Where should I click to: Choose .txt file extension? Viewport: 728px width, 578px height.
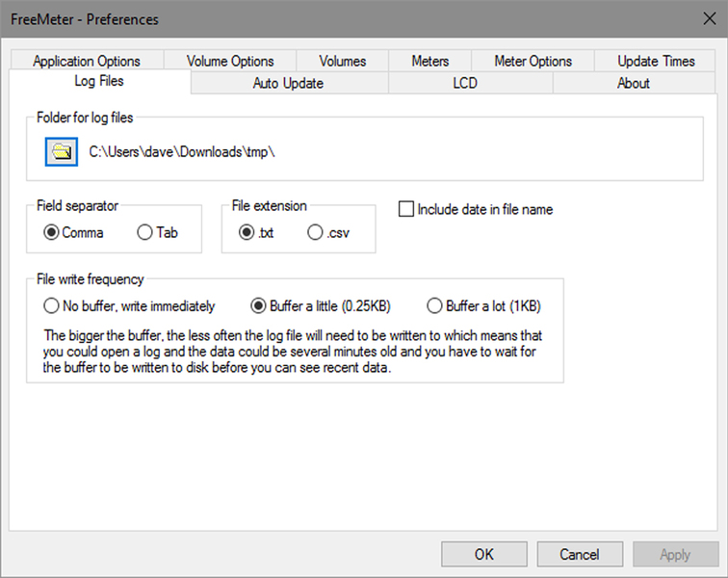coord(256,232)
